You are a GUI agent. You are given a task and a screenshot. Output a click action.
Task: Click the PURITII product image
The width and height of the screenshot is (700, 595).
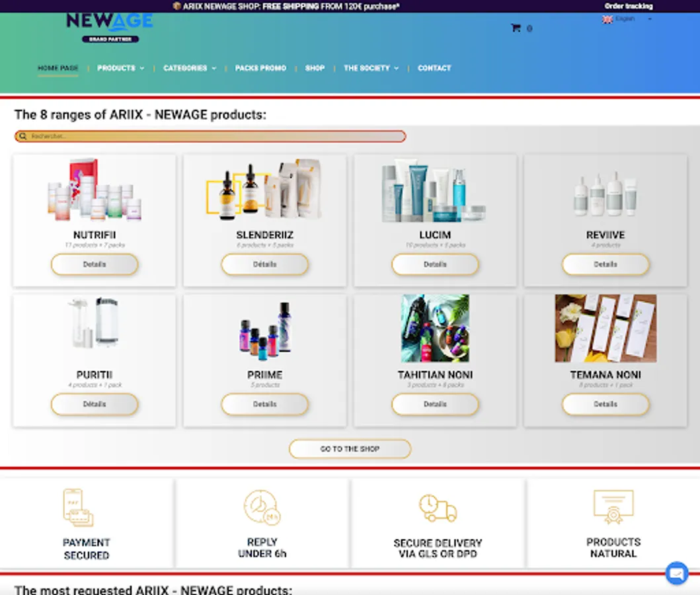95,322
